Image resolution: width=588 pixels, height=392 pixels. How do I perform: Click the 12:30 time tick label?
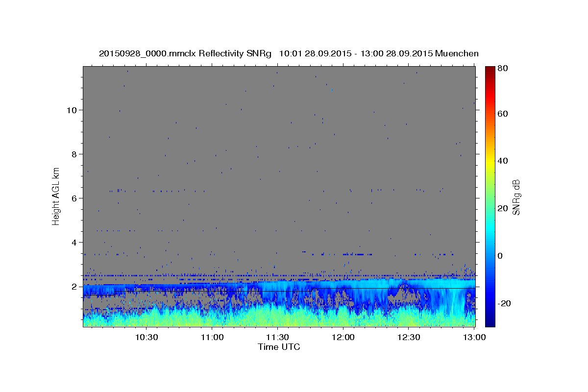pyautogui.click(x=409, y=338)
